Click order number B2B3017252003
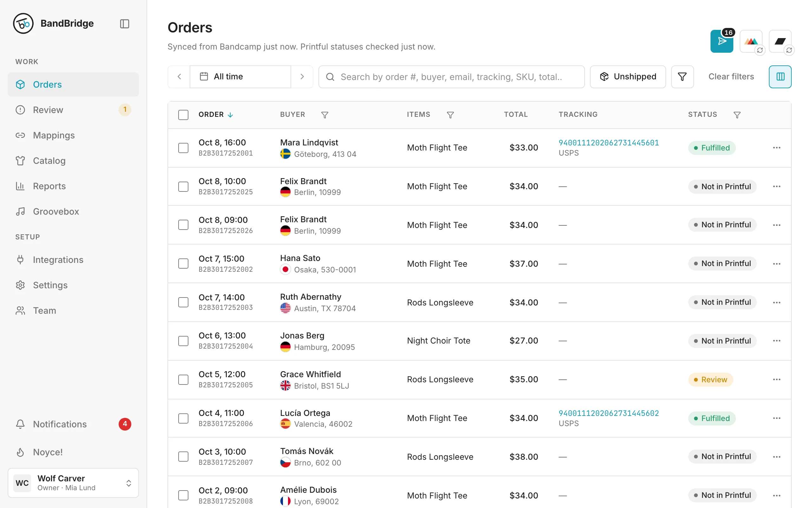 226,307
